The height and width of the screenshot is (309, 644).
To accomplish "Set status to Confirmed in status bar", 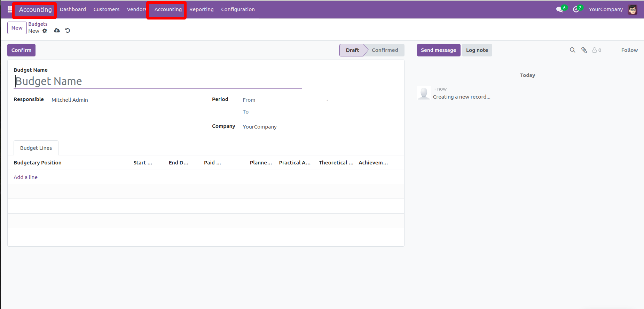I will click(385, 50).
